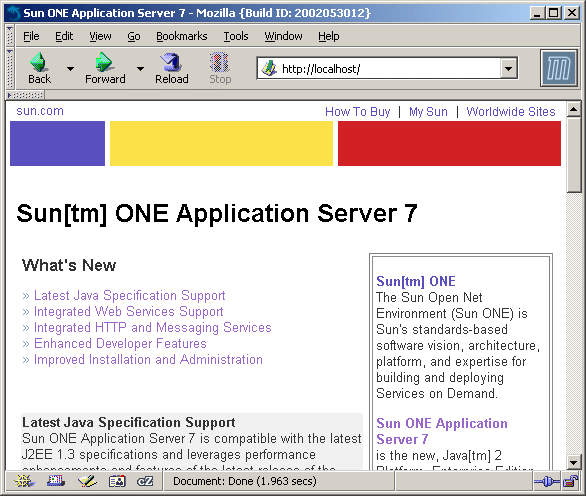Open Integrated HTTP and Messaging Services link

point(152,327)
